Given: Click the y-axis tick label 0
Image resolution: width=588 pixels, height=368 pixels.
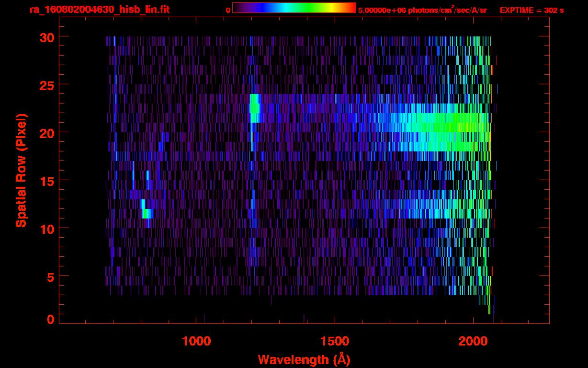Looking at the screenshot, I should [50, 320].
